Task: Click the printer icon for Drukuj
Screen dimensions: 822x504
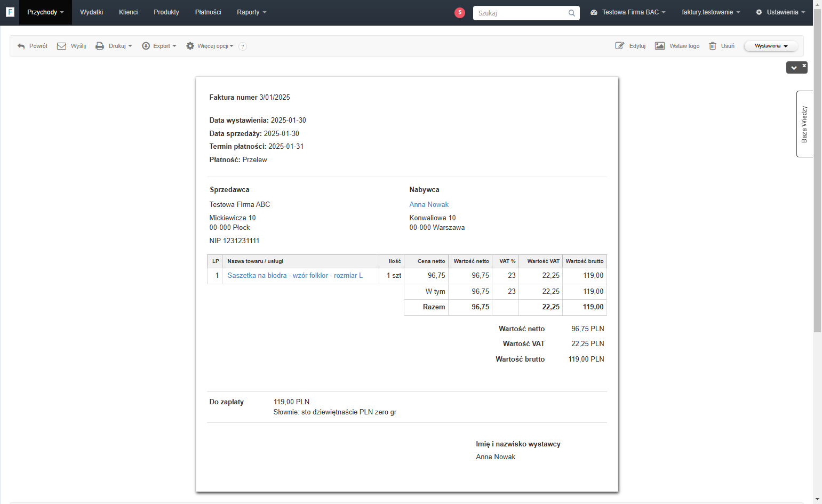Action: point(100,46)
